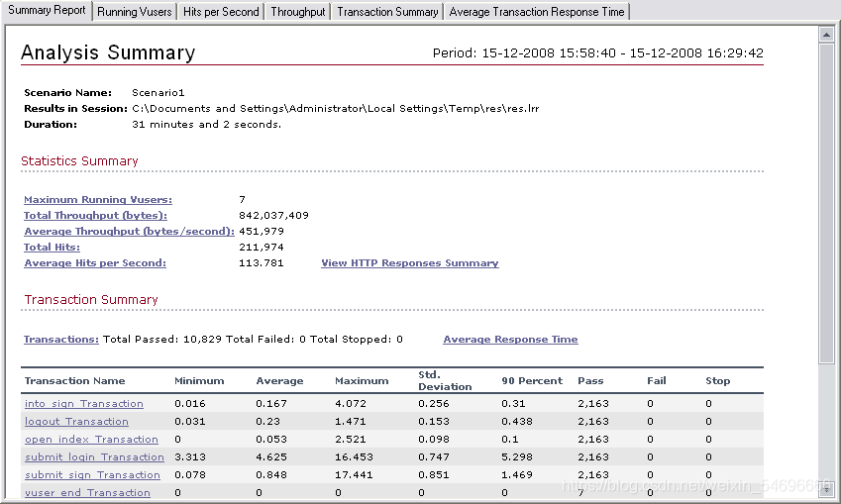
Task: Click the duration text 31 minutes and 2 seconds
Action: pos(206,125)
